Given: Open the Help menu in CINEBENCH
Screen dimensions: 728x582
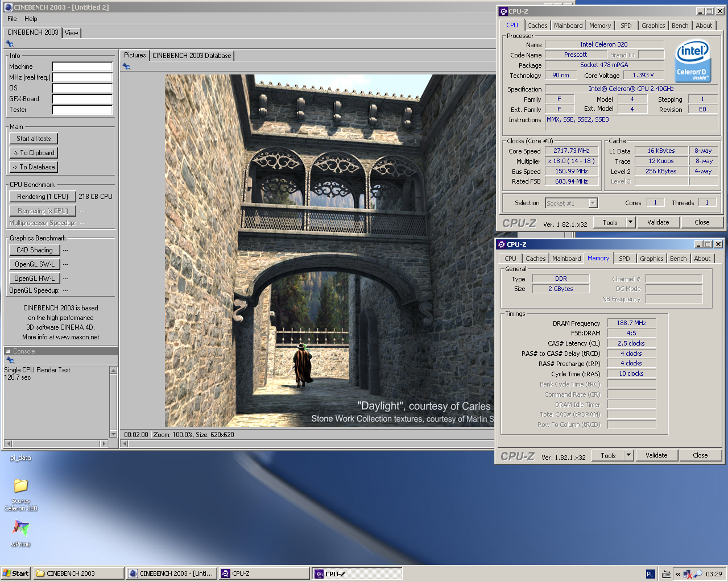Looking at the screenshot, I should pos(31,19).
